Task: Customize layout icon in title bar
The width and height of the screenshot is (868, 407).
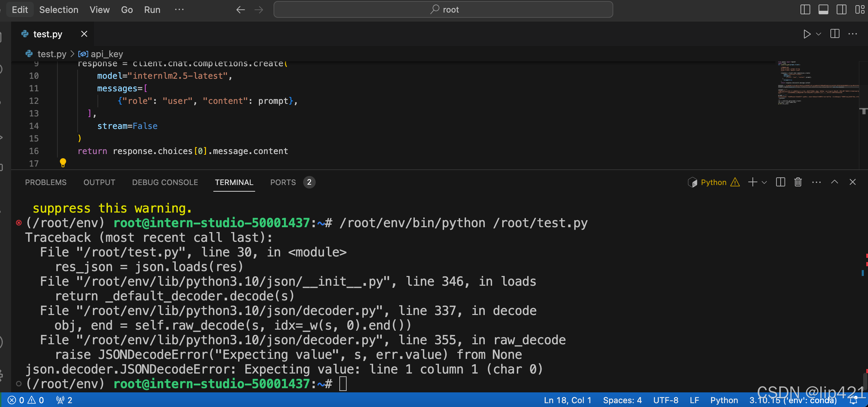Action: pyautogui.click(x=860, y=9)
